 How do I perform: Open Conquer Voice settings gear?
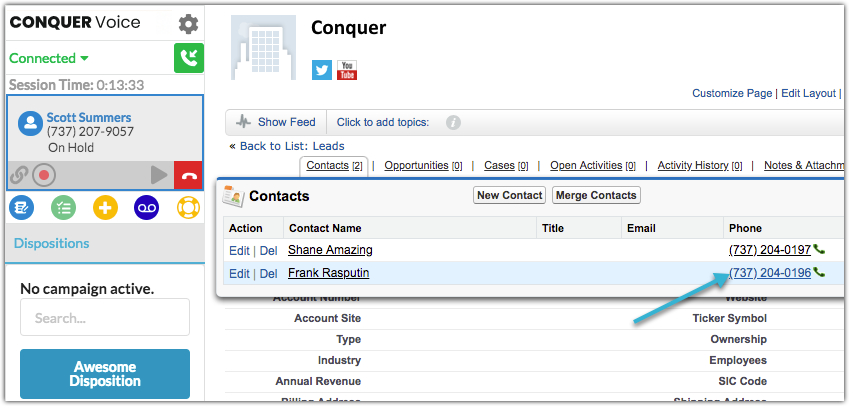coord(188,24)
